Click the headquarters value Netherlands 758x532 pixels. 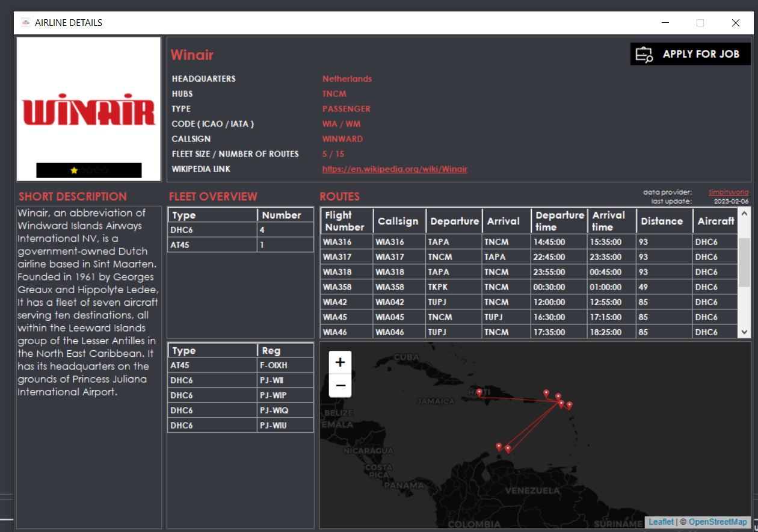(347, 79)
